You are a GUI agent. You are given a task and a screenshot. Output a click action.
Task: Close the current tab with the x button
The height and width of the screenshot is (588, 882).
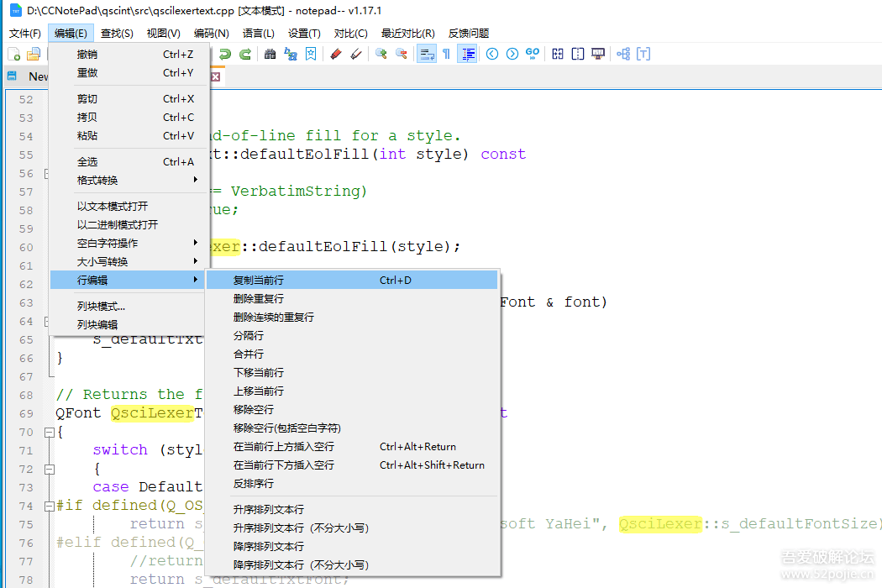[x=215, y=76]
